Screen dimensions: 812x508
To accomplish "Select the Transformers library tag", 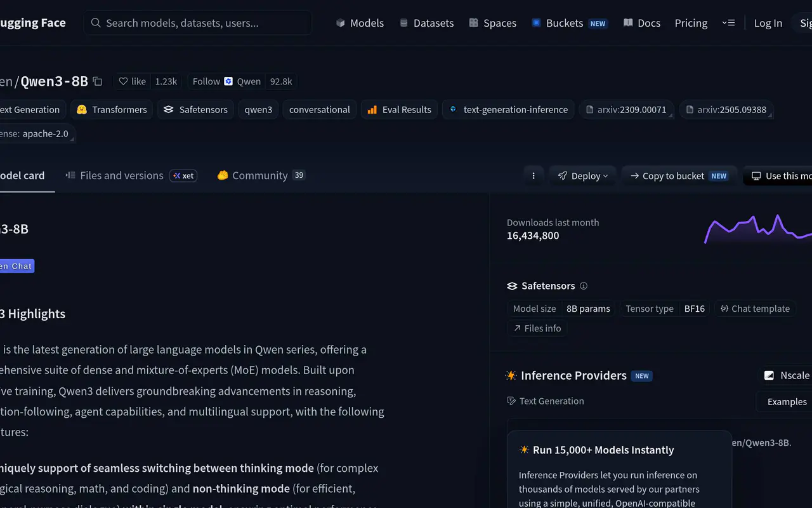I will (112, 109).
